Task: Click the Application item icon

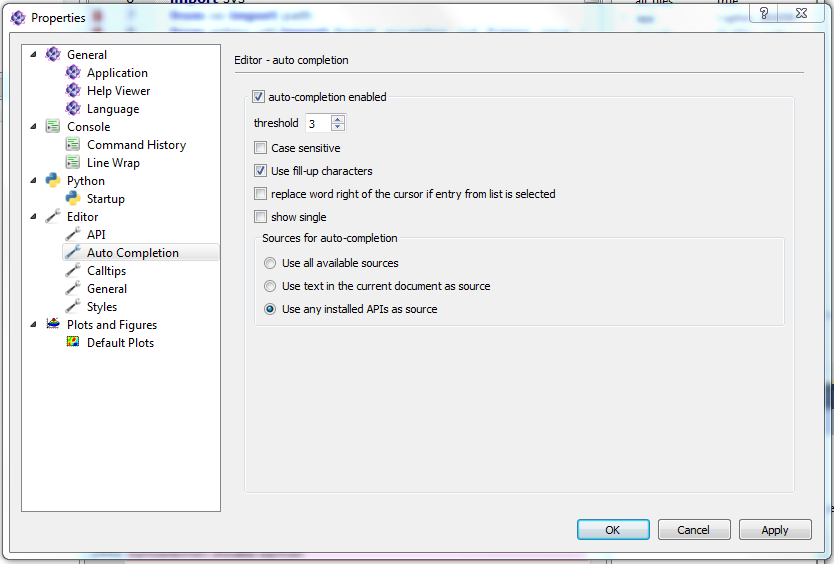Action: click(x=73, y=72)
